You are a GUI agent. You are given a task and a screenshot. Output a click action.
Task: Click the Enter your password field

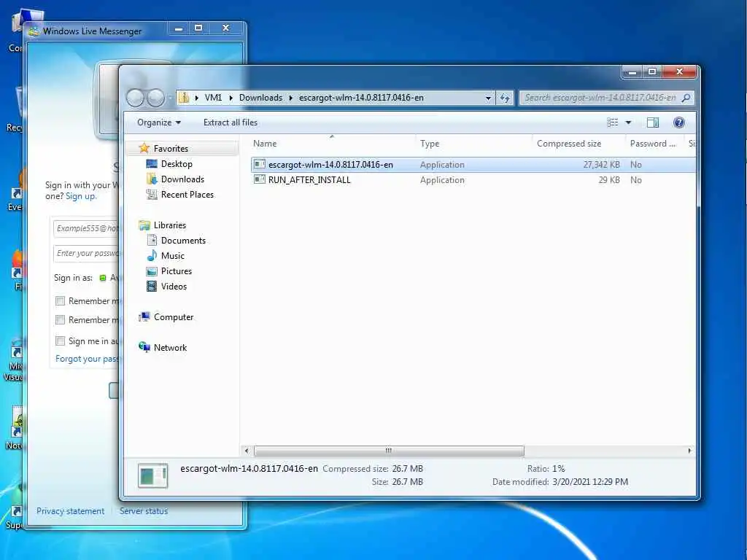[x=86, y=253]
